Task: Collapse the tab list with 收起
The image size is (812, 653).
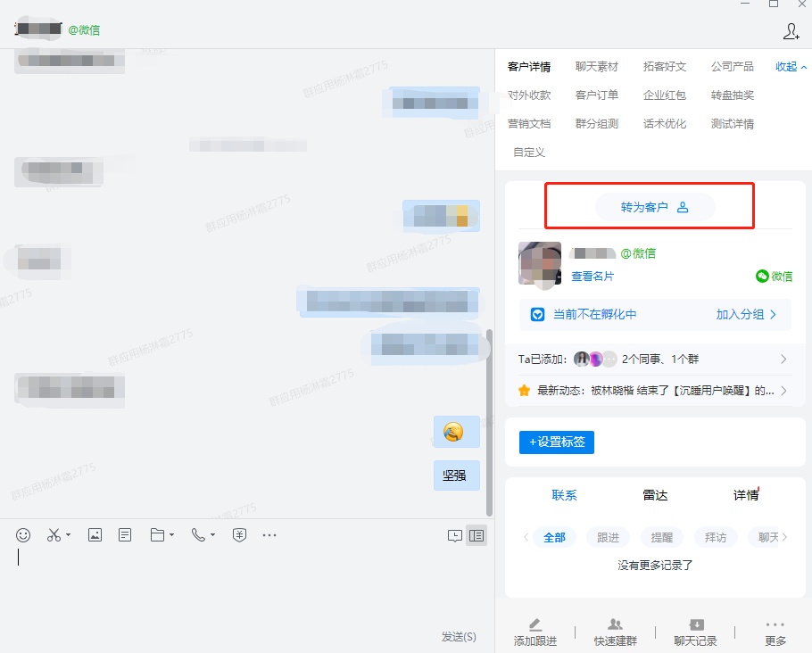Action: (791, 67)
